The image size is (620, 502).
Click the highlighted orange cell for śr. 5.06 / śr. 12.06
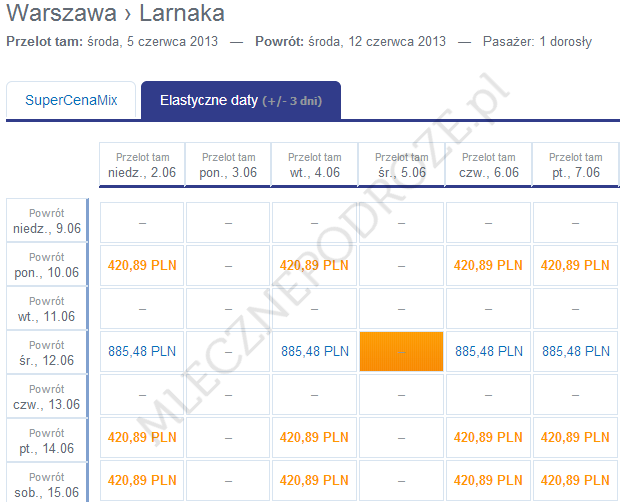pos(401,351)
